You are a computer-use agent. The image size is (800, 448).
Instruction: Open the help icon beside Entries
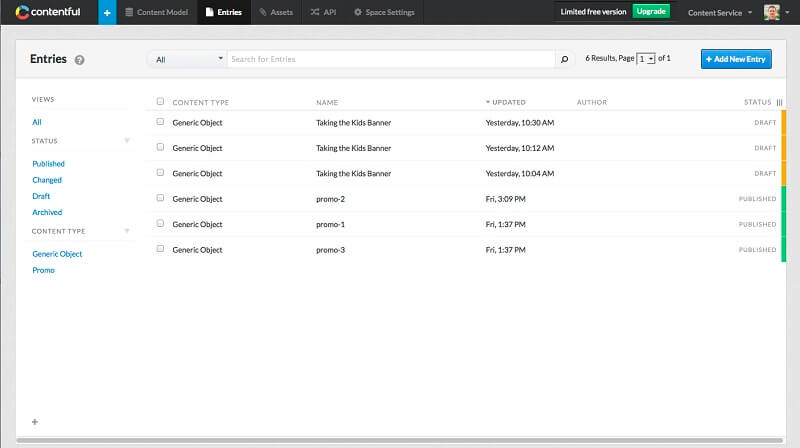79,60
